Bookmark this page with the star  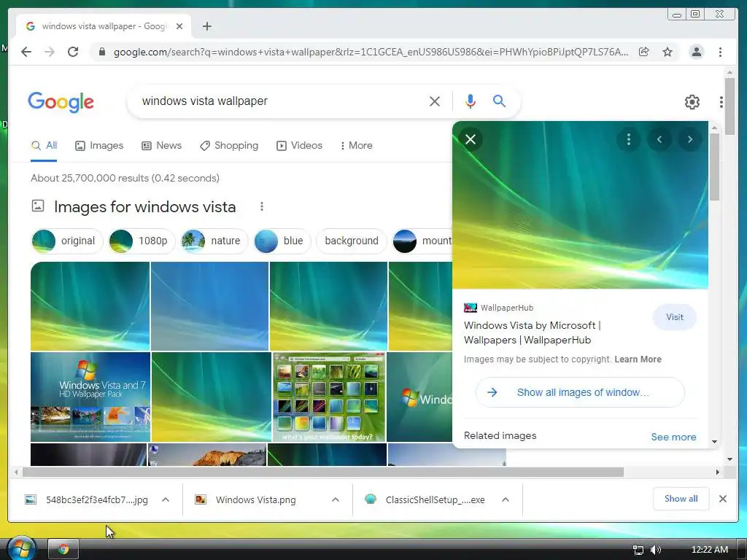(667, 52)
